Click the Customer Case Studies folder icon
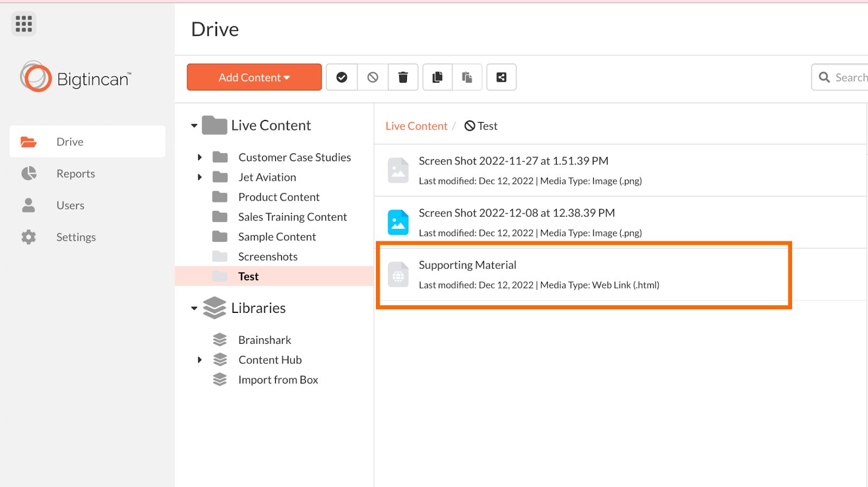Image resolution: width=868 pixels, height=487 pixels. (x=220, y=157)
